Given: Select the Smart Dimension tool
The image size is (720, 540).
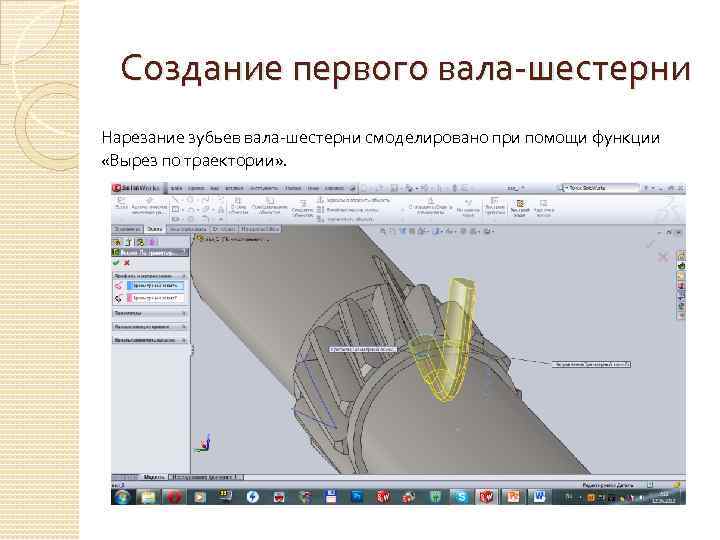Looking at the screenshot, I should coord(149,206).
